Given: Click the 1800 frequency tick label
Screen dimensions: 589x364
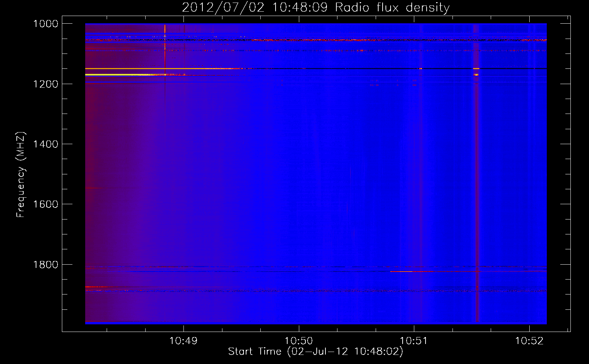Looking at the screenshot, I should (x=46, y=265).
